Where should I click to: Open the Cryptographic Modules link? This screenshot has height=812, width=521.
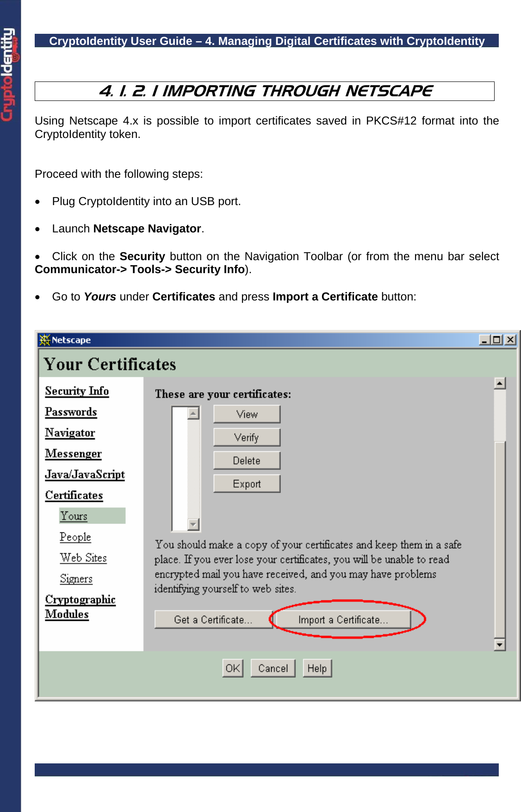pos(80,607)
